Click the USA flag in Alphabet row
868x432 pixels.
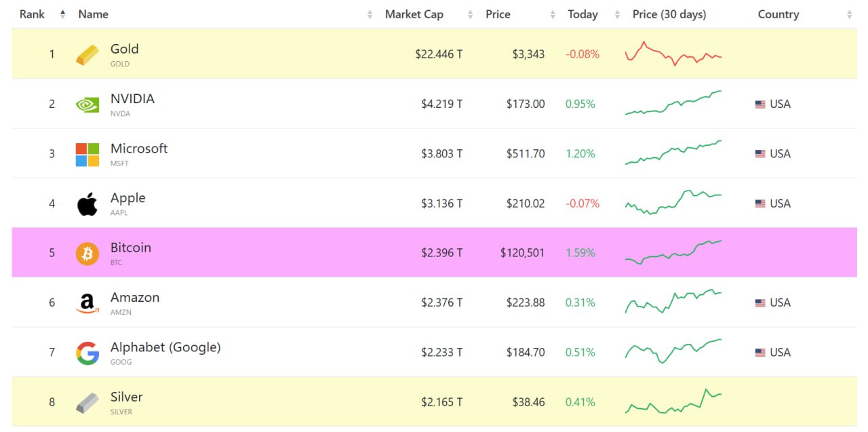click(760, 353)
